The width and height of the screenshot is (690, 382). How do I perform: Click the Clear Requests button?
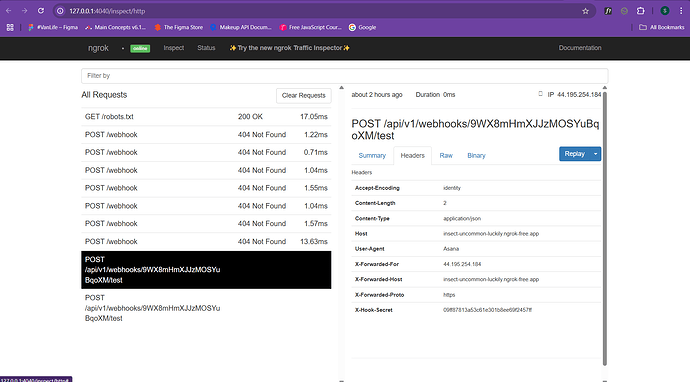(304, 96)
